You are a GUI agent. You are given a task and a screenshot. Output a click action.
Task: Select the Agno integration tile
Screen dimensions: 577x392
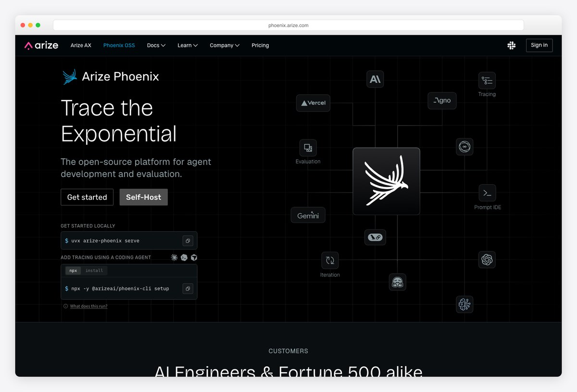pos(442,101)
